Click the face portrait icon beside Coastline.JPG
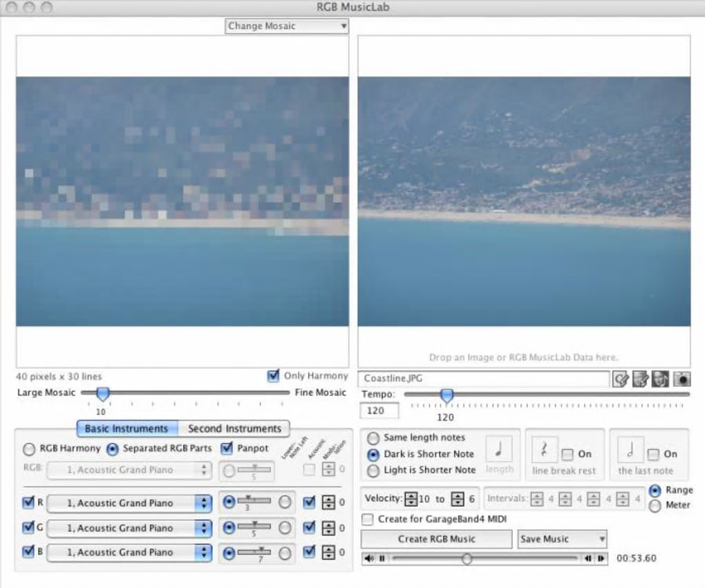Screen dimensions: 705x588 pyautogui.click(x=661, y=379)
